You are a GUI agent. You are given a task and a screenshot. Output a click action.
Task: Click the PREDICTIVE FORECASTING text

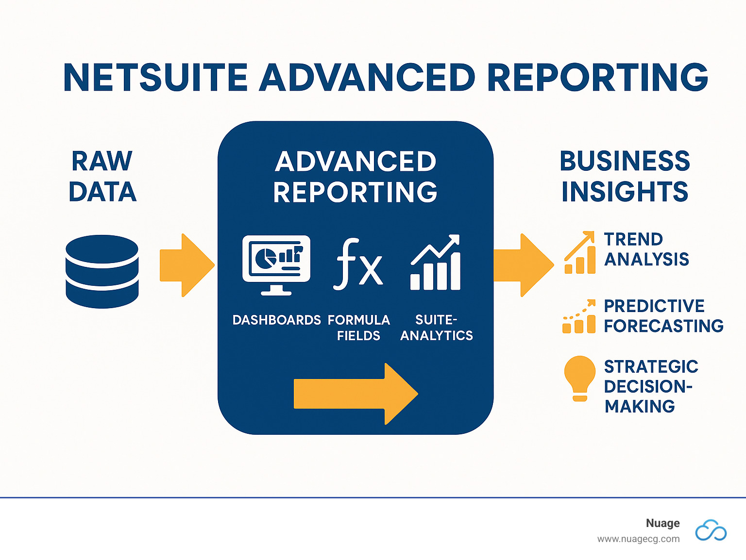click(663, 316)
